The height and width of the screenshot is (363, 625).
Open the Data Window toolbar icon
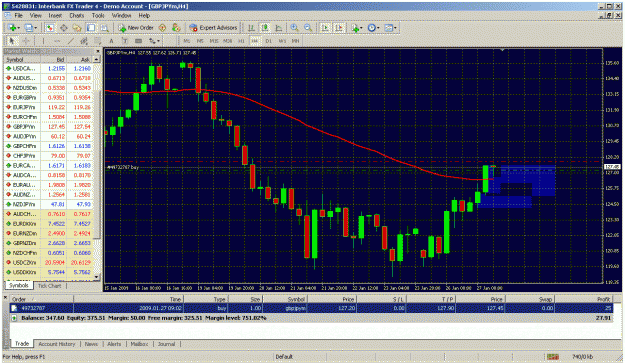[63, 28]
